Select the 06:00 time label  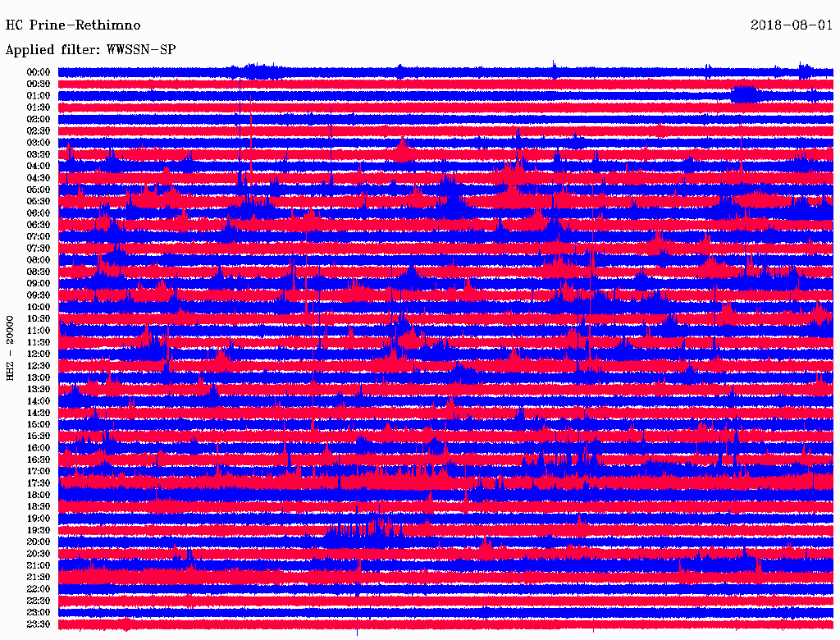[38, 213]
